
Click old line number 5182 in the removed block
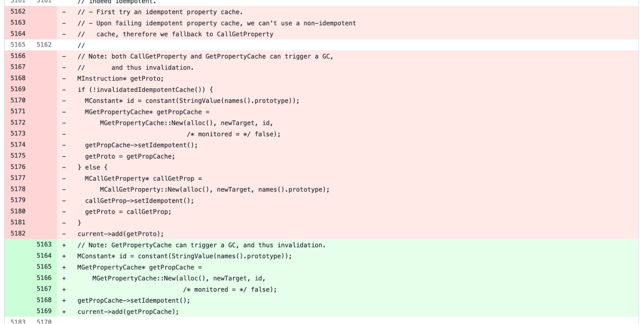click(18, 233)
